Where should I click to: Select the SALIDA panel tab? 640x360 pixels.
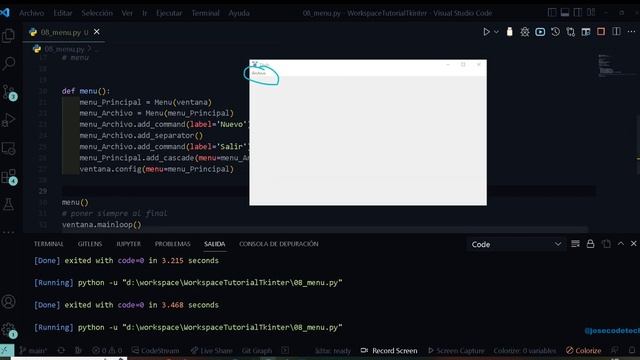(215, 244)
